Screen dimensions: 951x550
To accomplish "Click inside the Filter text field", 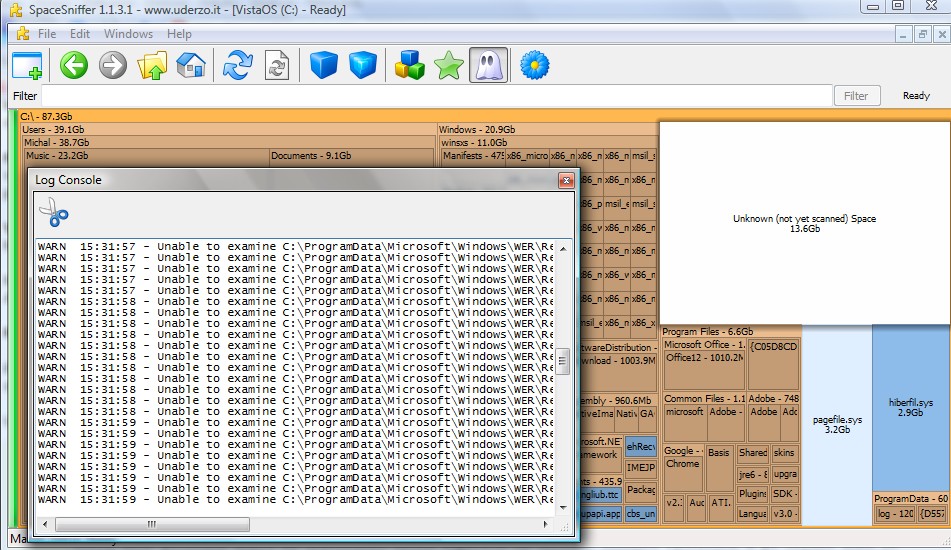I will tap(436, 96).
